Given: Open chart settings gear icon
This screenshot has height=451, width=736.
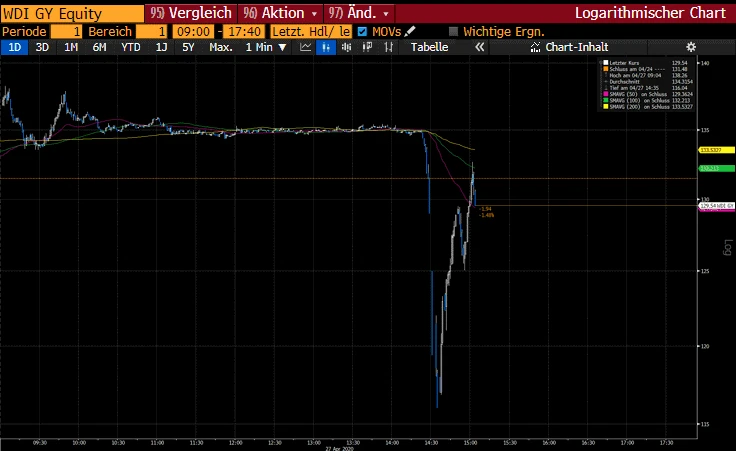Looking at the screenshot, I should point(690,47).
